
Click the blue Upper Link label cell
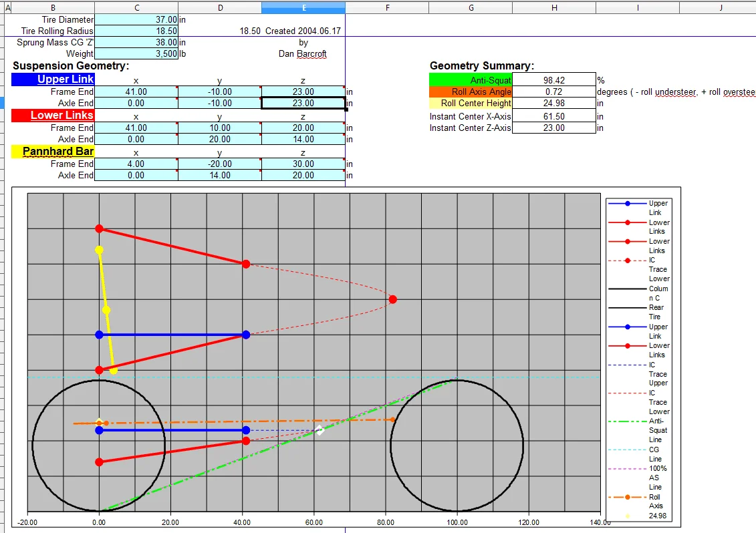(x=53, y=79)
